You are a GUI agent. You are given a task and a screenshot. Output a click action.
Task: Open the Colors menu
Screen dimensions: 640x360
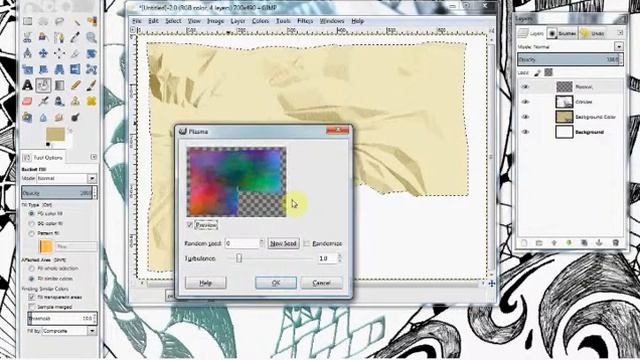point(260,21)
